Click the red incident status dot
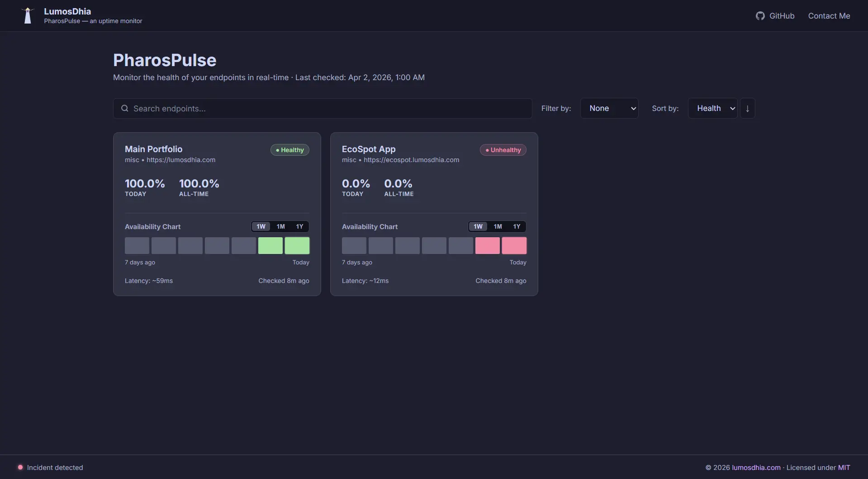This screenshot has height=479, width=868. coord(20,467)
